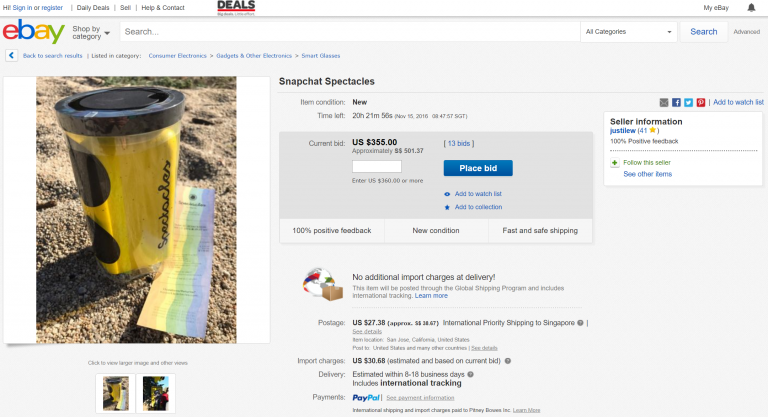Open Daily Deals in top navigation

[94, 8]
